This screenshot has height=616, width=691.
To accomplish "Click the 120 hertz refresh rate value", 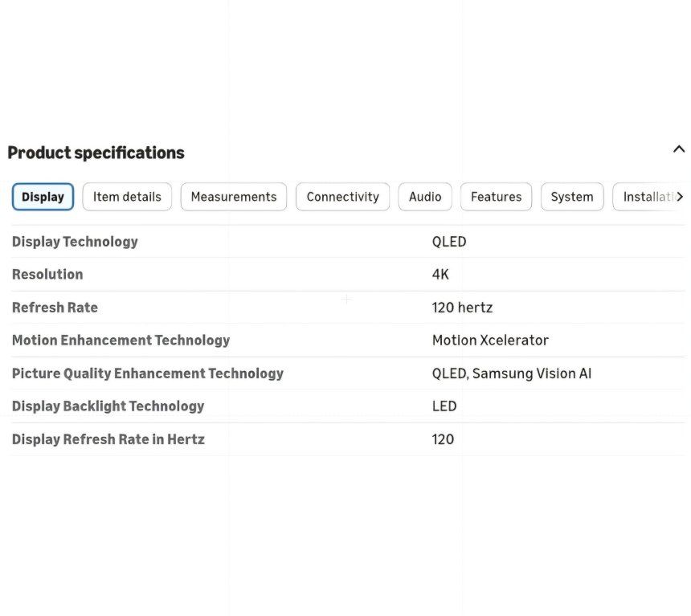I will 462,307.
